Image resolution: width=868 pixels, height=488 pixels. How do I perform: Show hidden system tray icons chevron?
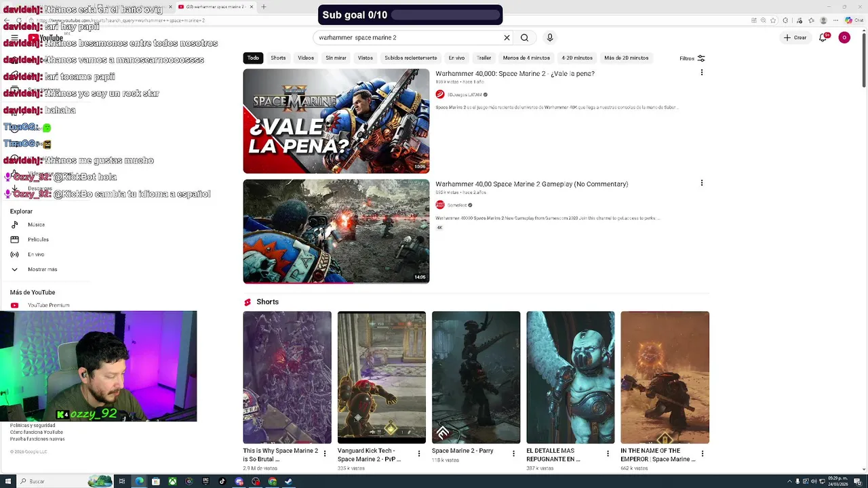point(789,481)
